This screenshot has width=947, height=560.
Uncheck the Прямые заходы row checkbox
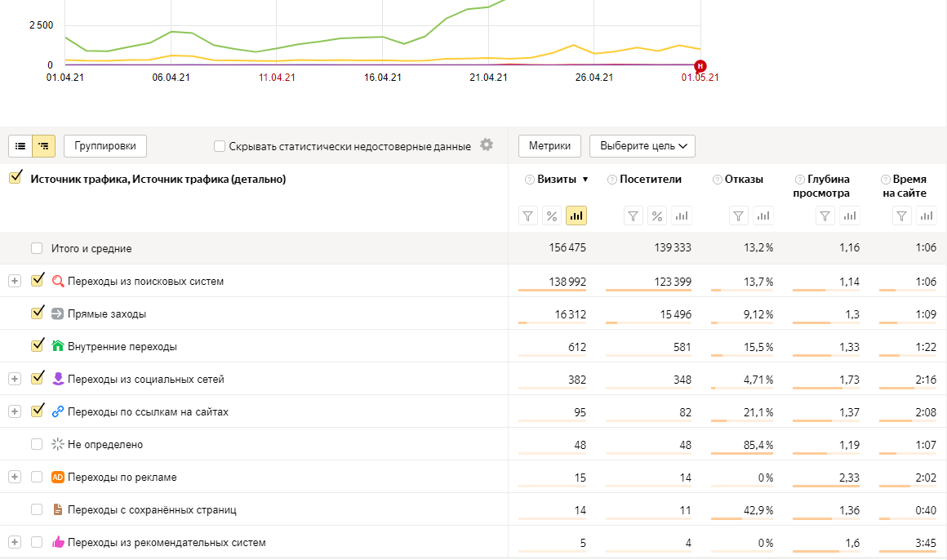click(37, 313)
